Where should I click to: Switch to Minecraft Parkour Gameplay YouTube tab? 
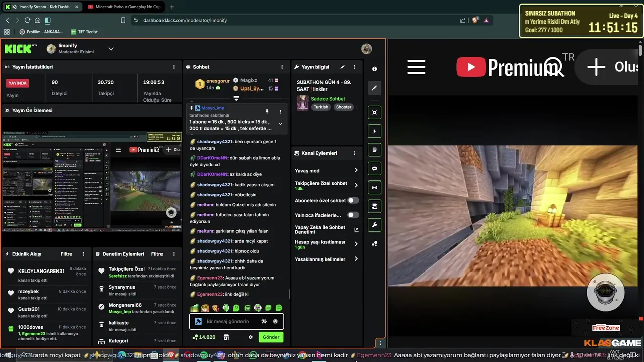[123, 7]
